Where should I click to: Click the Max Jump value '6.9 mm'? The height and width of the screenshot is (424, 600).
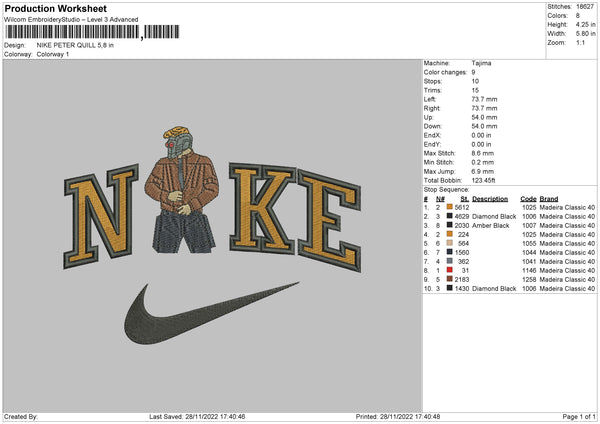(x=483, y=171)
